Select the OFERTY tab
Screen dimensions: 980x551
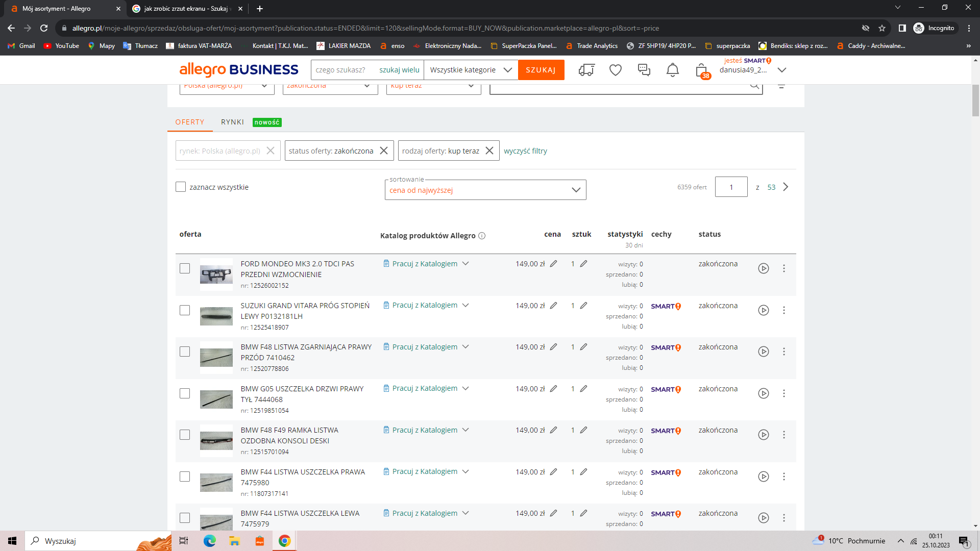(190, 122)
